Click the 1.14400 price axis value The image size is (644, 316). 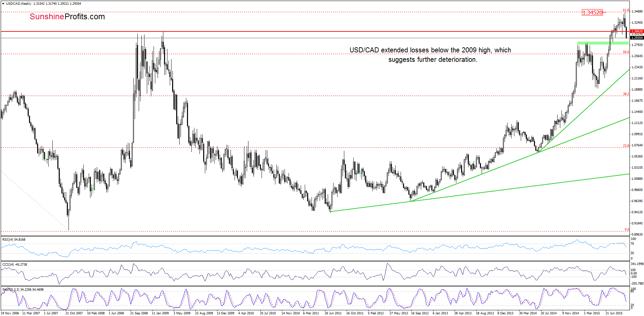point(637,112)
